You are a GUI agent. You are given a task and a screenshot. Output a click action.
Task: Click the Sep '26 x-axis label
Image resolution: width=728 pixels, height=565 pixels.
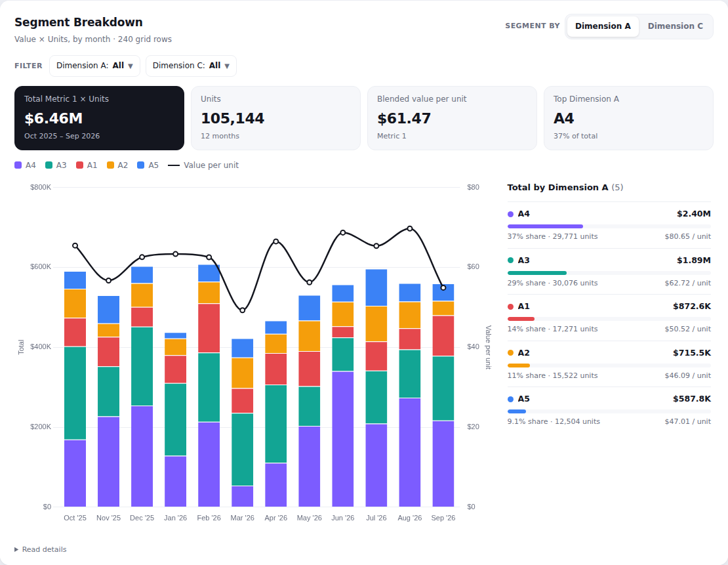[443, 518]
